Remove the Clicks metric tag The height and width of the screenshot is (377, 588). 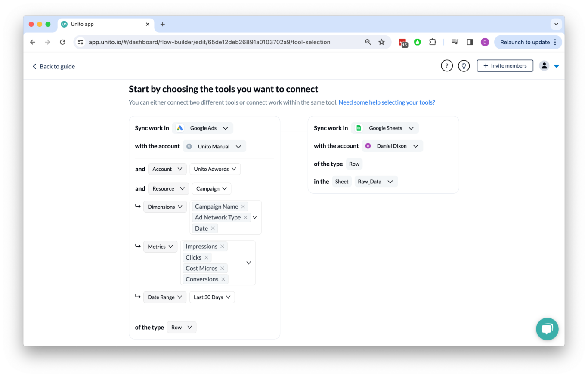(206, 257)
